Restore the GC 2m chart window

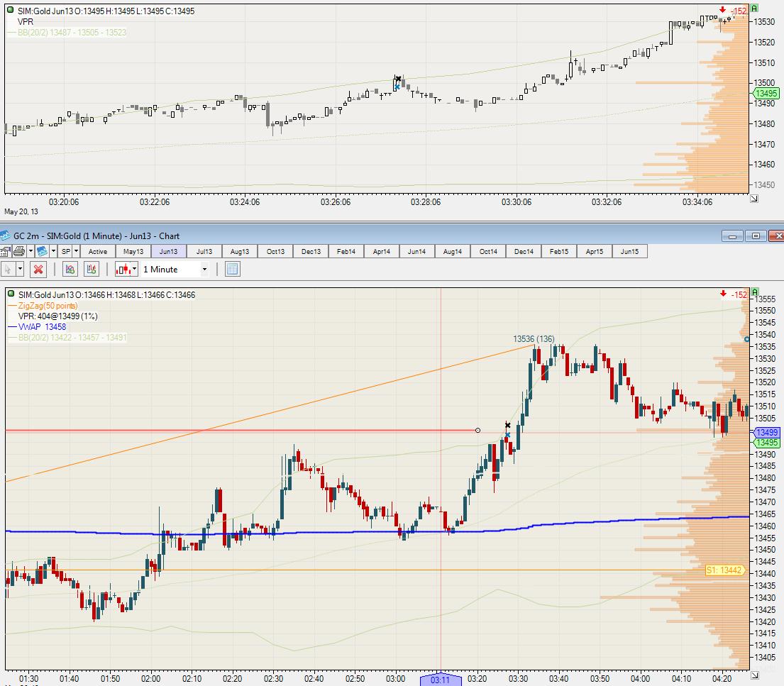(756, 236)
